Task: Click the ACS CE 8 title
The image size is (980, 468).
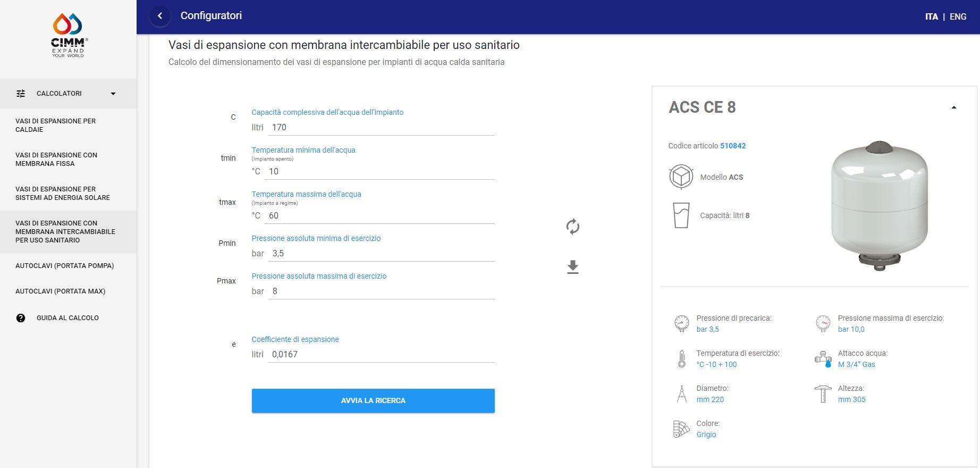Action: (x=702, y=107)
